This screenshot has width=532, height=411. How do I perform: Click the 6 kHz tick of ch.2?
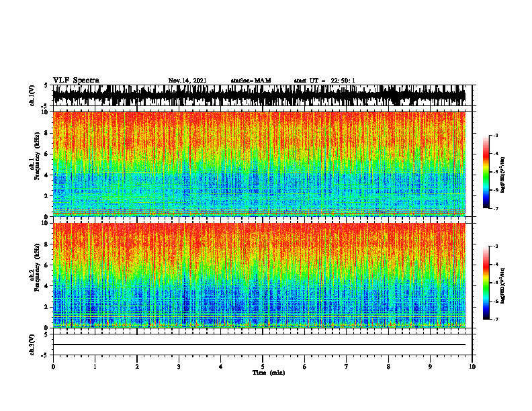pyautogui.click(x=47, y=265)
